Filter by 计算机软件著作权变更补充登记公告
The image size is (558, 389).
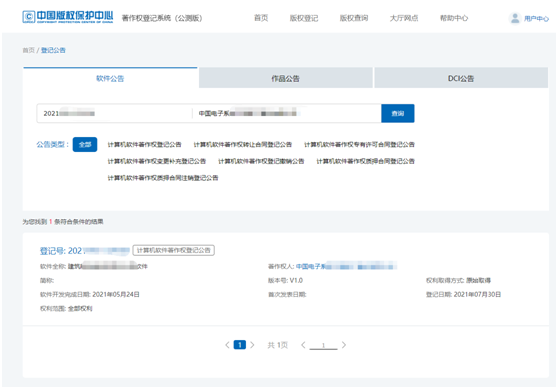pyautogui.click(x=157, y=161)
